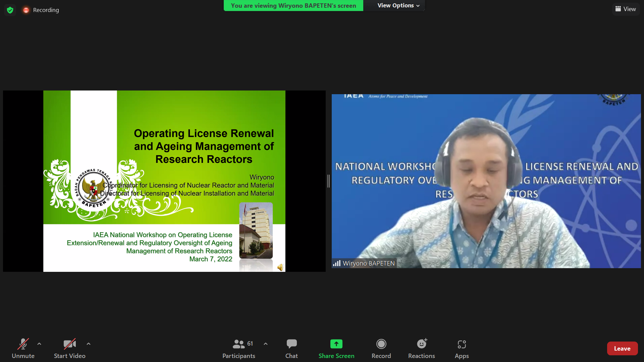Click the BAPETEN logo on the slide
Image resolution: width=644 pixels, height=362 pixels.
94,189
